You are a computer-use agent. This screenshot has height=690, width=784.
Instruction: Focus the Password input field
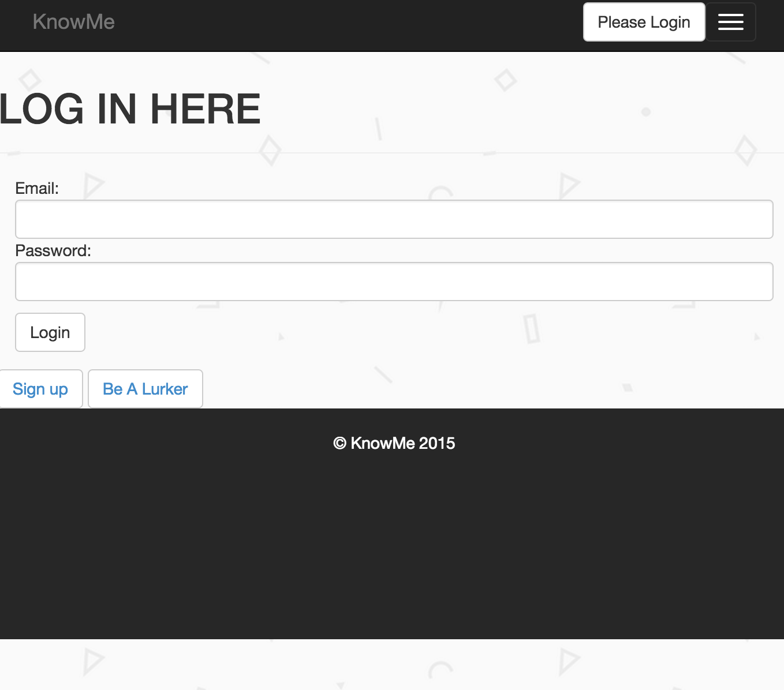(x=394, y=282)
